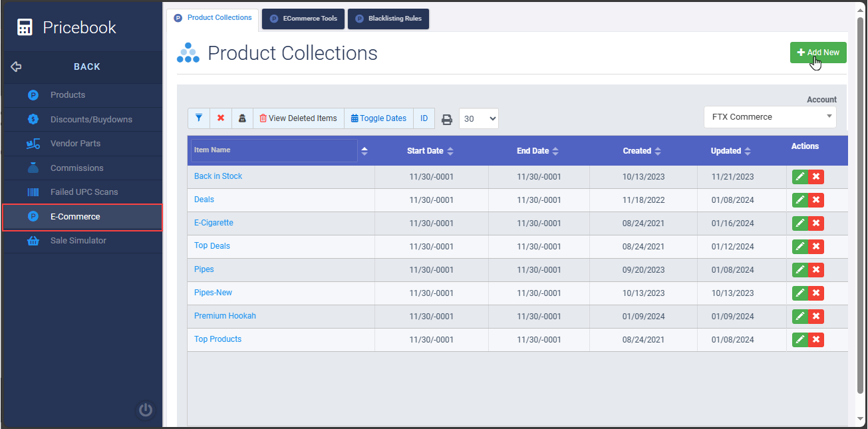The image size is (868, 429).
Task: Click the Created date 11/18/2022
Action: (x=643, y=200)
